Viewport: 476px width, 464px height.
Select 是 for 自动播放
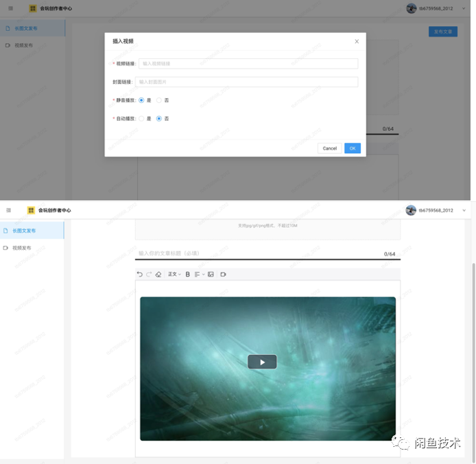click(x=141, y=119)
